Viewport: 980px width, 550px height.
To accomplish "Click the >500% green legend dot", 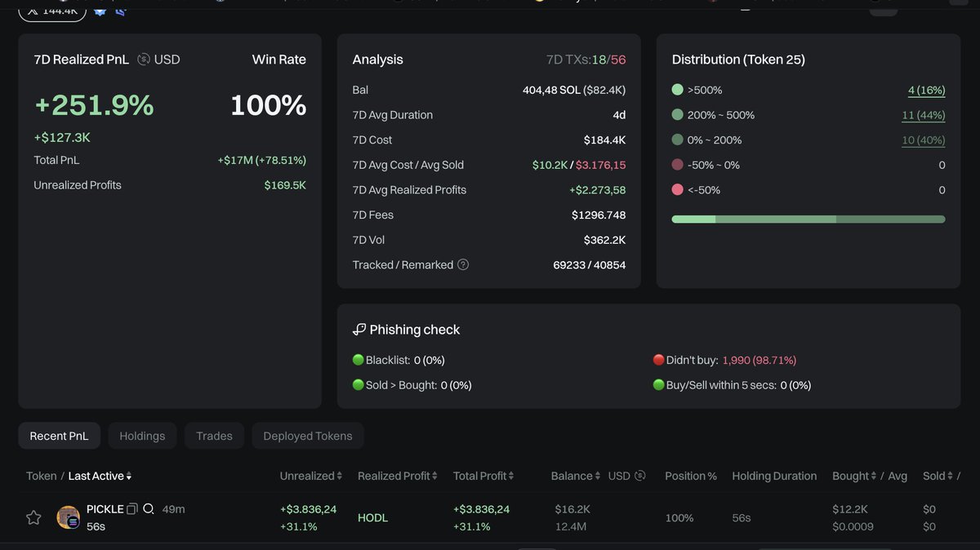I will [x=677, y=90].
